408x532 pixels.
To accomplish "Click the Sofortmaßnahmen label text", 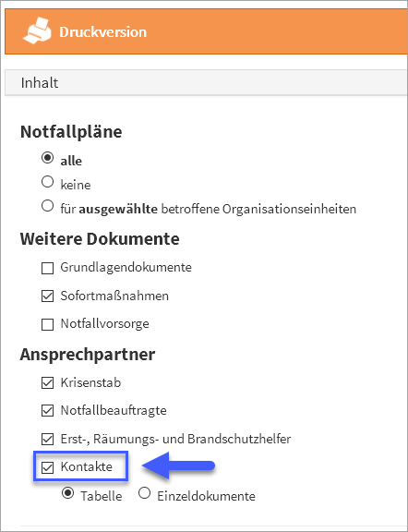I will (114, 296).
